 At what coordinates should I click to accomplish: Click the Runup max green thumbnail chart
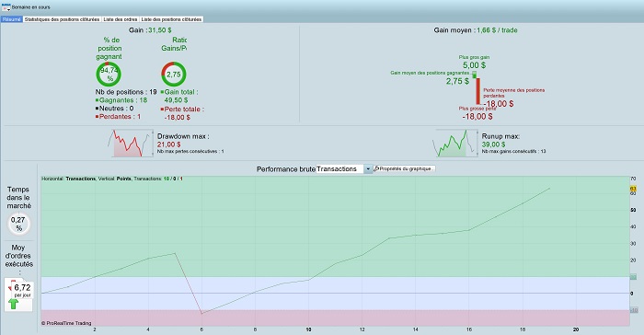(x=455, y=143)
